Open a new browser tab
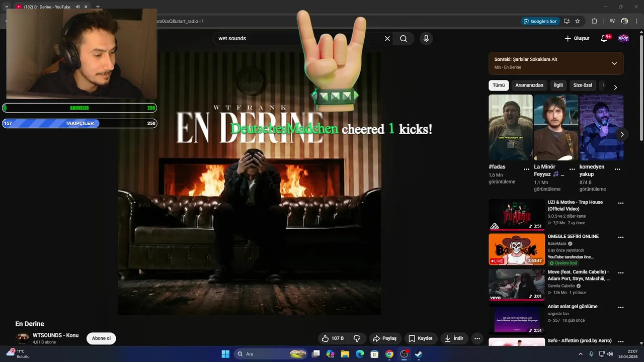 pyautogui.click(x=98, y=7)
